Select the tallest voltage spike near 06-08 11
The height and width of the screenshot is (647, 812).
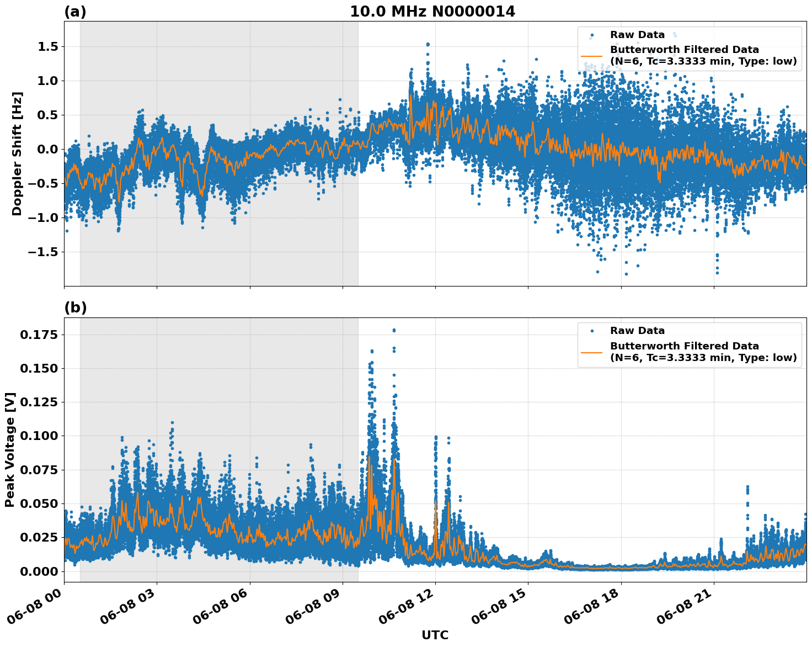coord(394,331)
